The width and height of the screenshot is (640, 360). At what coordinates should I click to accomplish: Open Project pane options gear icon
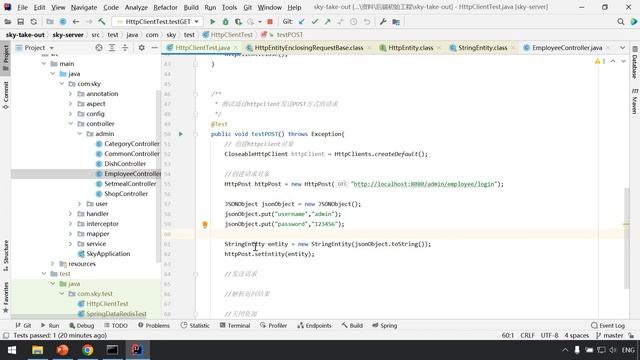141,48
